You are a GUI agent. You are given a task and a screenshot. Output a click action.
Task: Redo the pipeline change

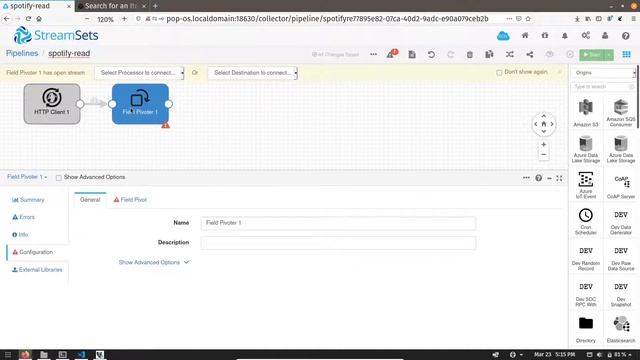pos(451,54)
